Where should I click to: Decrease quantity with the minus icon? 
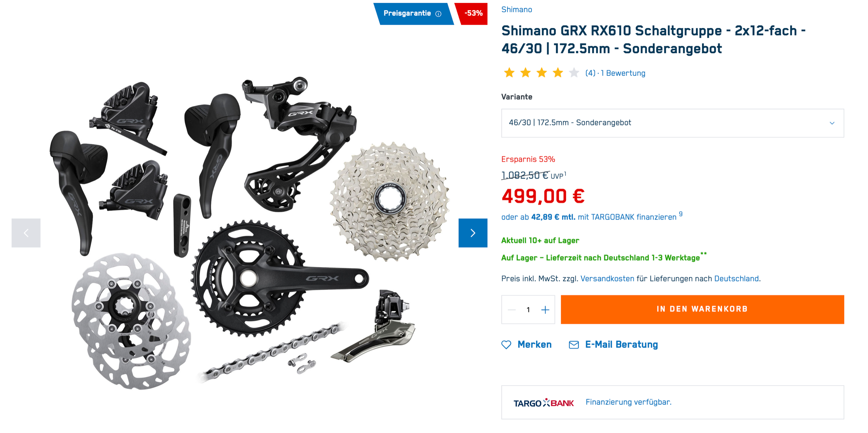pos(511,310)
